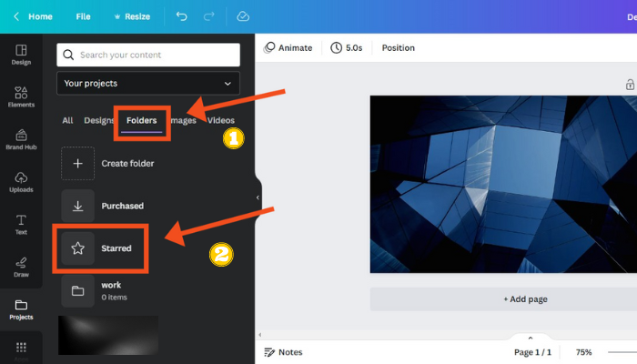
Task: Undo the last action
Action: click(182, 16)
